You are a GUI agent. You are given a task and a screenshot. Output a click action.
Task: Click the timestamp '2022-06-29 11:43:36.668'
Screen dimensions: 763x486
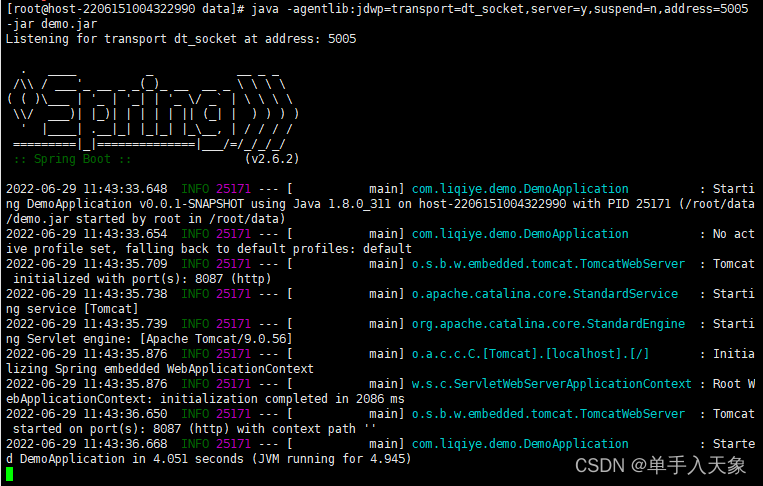point(87,444)
